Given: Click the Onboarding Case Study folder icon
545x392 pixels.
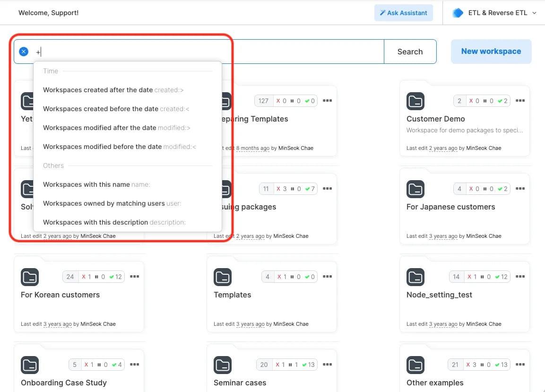Looking at the screenshot, I should pos(30,365).
